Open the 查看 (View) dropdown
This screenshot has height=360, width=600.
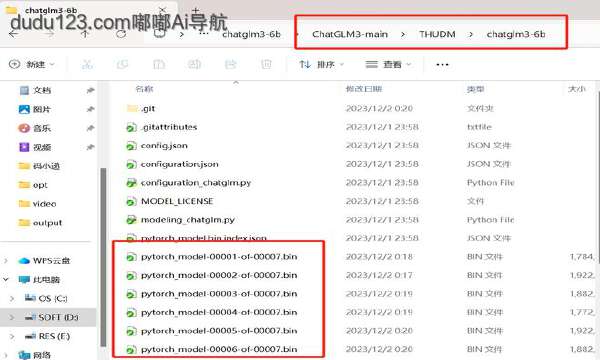388,64
